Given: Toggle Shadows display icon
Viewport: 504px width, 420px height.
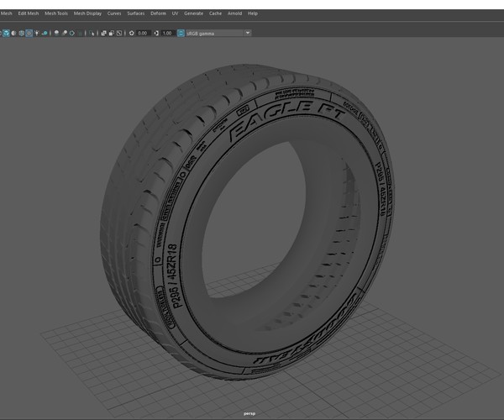Looking at the screenshot, I should 45,33.
